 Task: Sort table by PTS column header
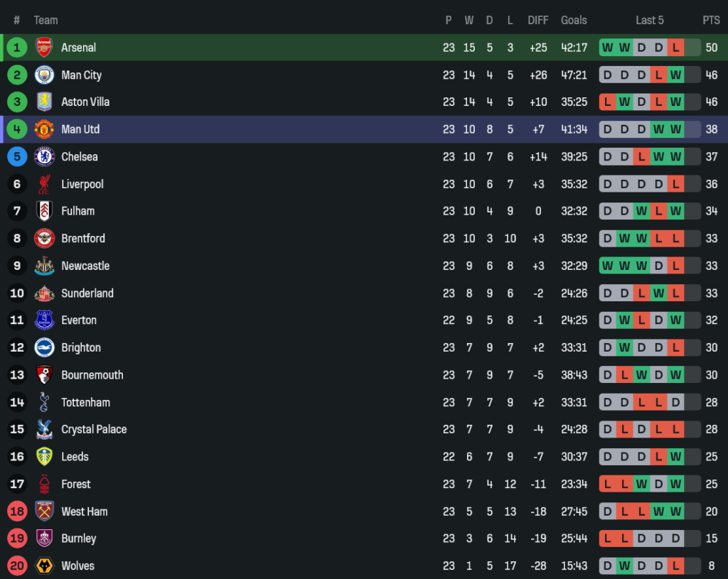click(x=711, y=20)
